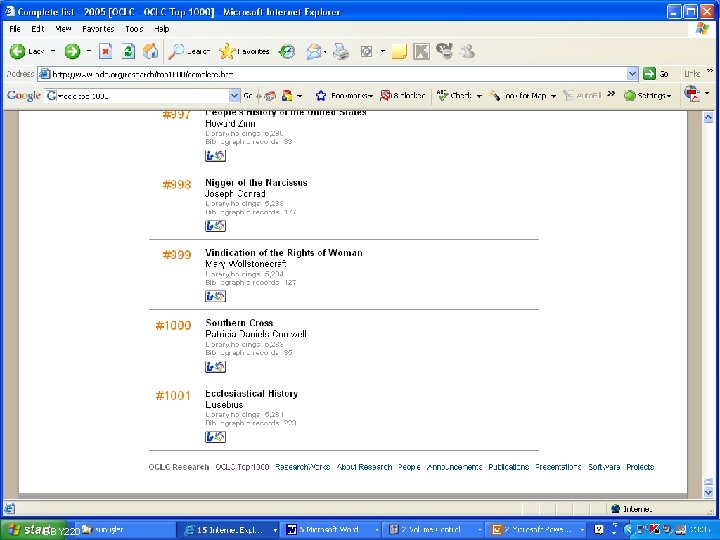Open the ResearchWorks footer link
Viewport: 720px width, 540px height.
click(303, 467)
